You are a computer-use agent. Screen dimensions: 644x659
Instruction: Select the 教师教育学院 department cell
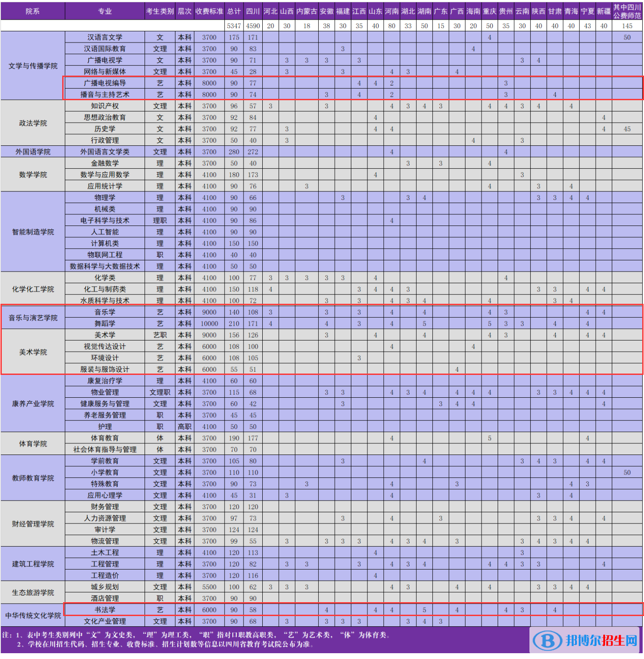[x=33, y=478]
